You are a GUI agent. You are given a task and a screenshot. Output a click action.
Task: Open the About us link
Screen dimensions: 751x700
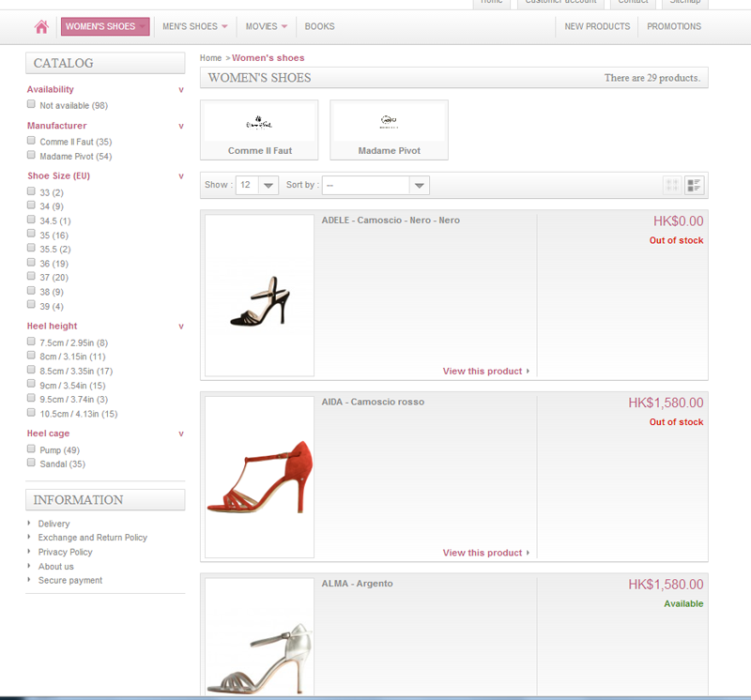point(56,567)
